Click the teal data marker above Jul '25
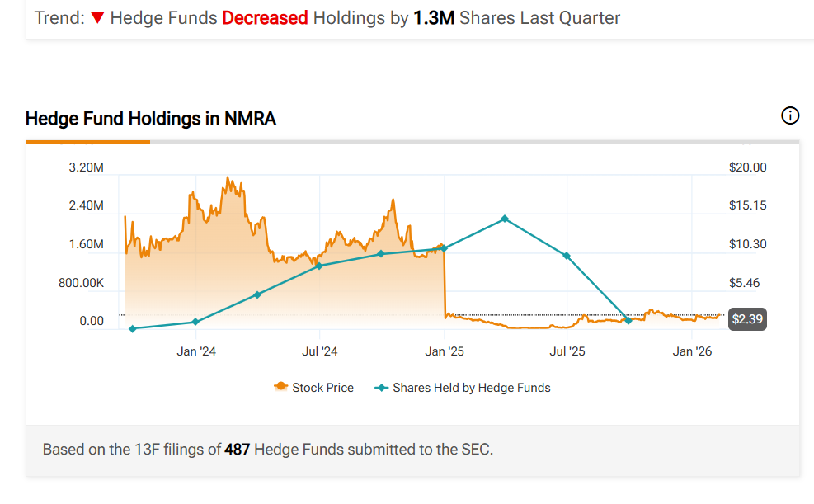 click(x=567, y=256)
